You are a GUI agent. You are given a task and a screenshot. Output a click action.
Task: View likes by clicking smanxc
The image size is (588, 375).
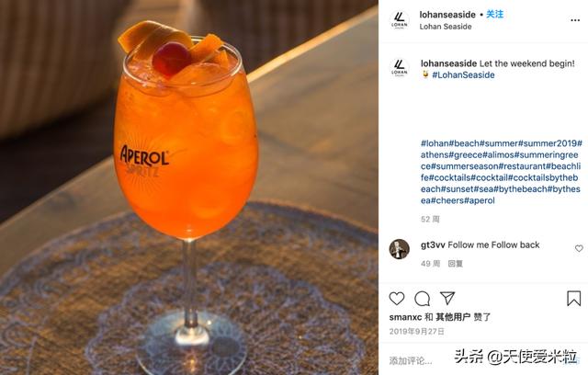coord(405,317)
